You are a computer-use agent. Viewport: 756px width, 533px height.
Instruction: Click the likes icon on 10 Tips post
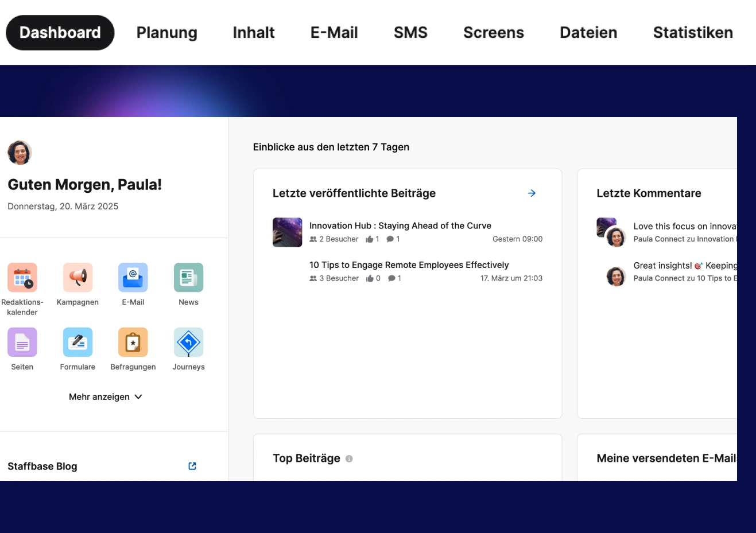[370, 278]
